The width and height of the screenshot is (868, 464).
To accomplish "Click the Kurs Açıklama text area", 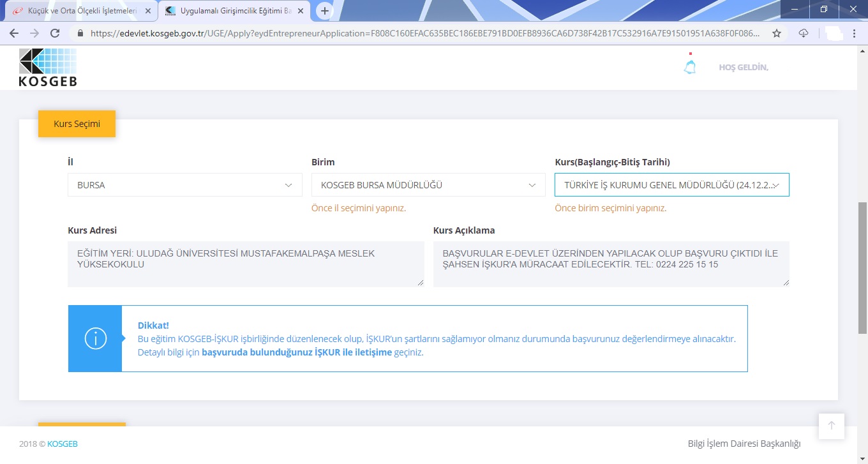I will coord(611,264).
